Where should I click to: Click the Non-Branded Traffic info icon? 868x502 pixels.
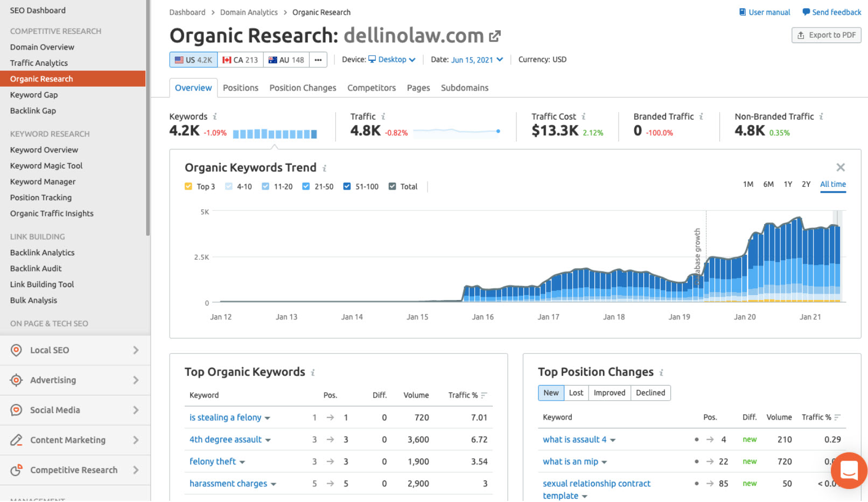coord(821,116)
